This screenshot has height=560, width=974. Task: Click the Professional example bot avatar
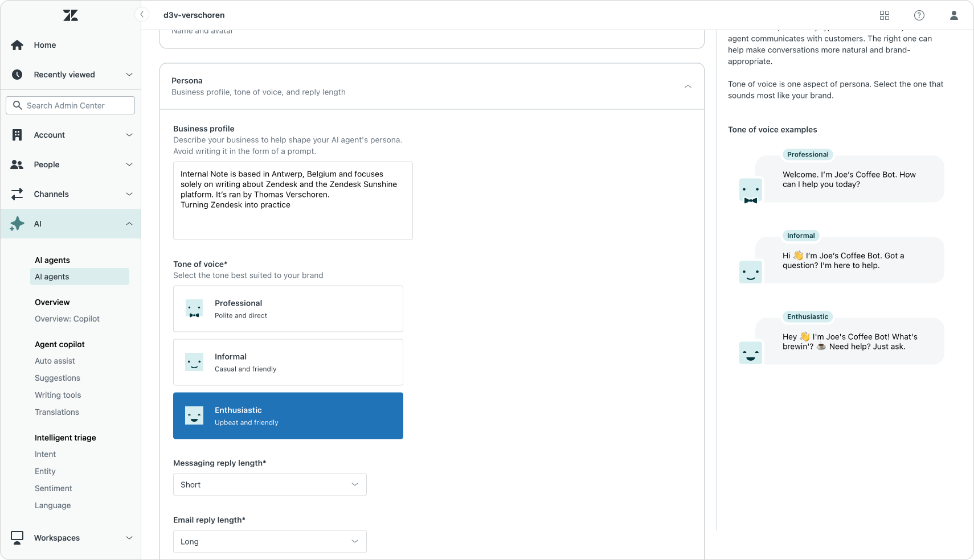(751, 191)
